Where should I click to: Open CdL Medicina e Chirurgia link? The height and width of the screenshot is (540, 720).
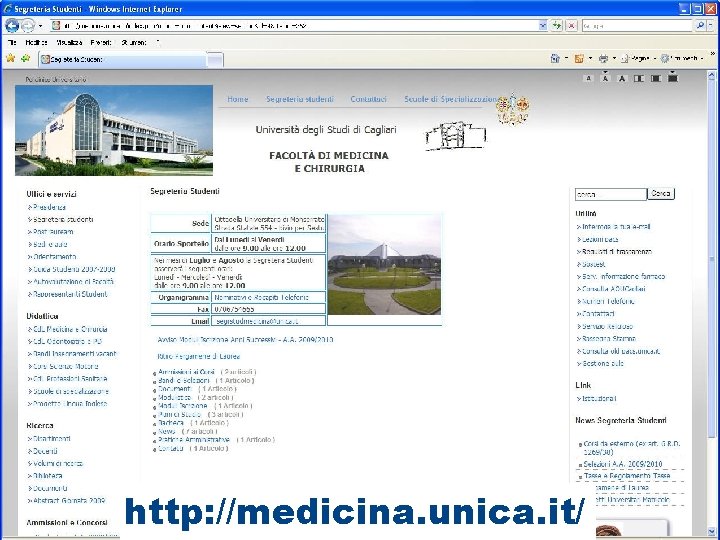70,329
